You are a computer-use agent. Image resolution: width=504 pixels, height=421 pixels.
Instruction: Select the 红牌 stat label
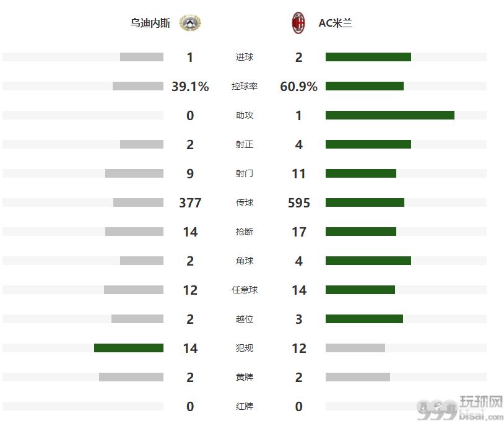tap(245, 406)
